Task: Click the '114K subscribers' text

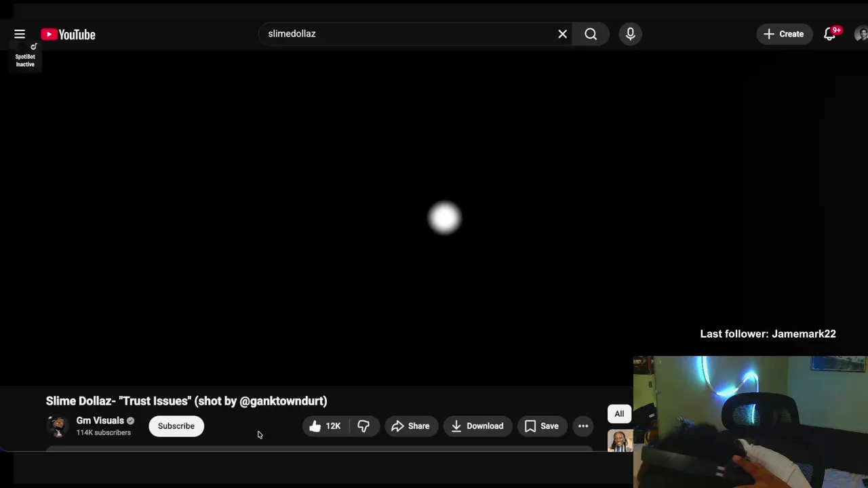Action: pos(104,433)
